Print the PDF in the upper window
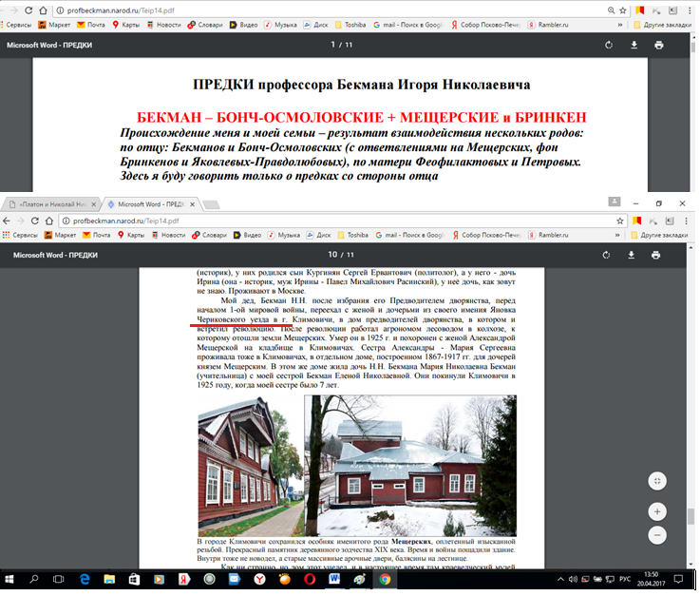The height and width of the screenshot is (596, 700). click(659, 45)
